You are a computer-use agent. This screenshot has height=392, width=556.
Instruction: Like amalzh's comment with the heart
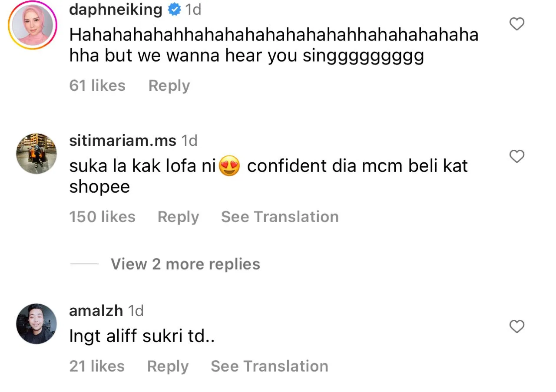pos(516,326)
